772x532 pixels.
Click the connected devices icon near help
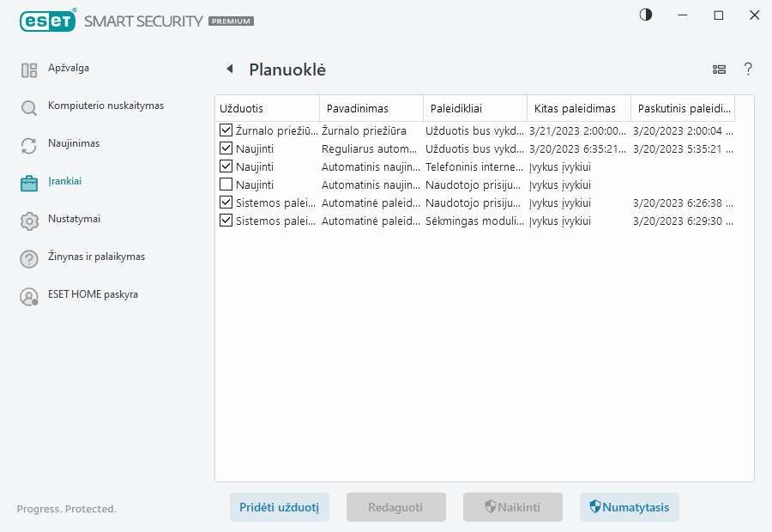pos(719,70)
